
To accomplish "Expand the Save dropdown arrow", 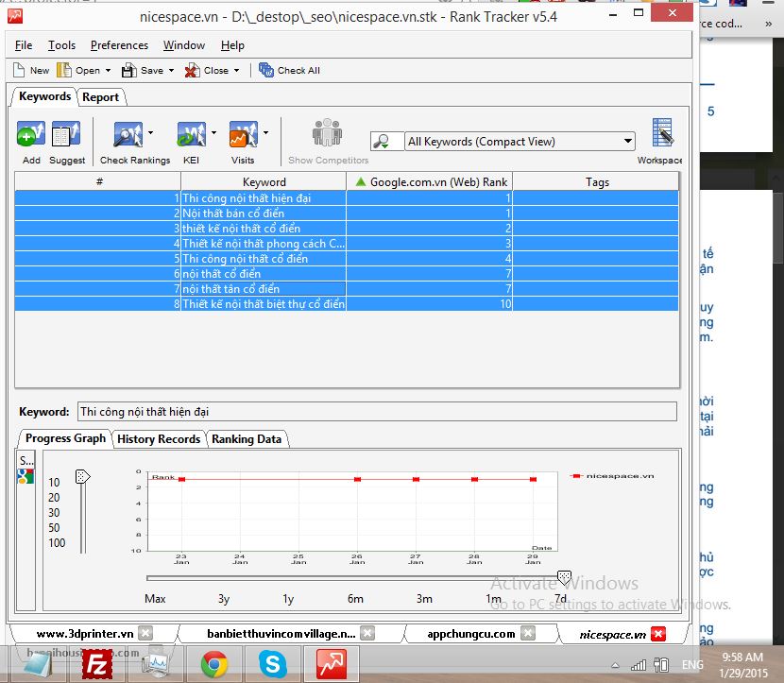I will tap(171, 71).
